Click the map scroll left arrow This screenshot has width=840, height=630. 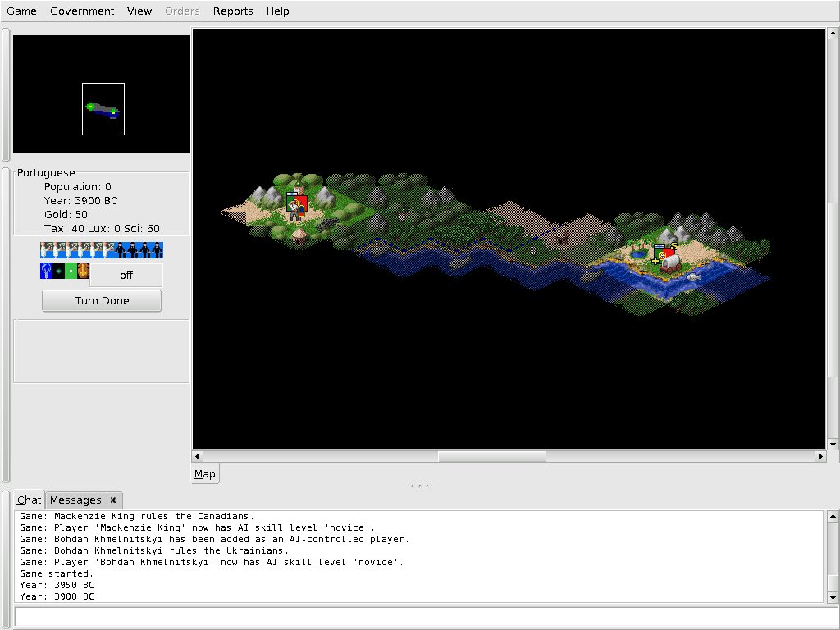point(197,456)
